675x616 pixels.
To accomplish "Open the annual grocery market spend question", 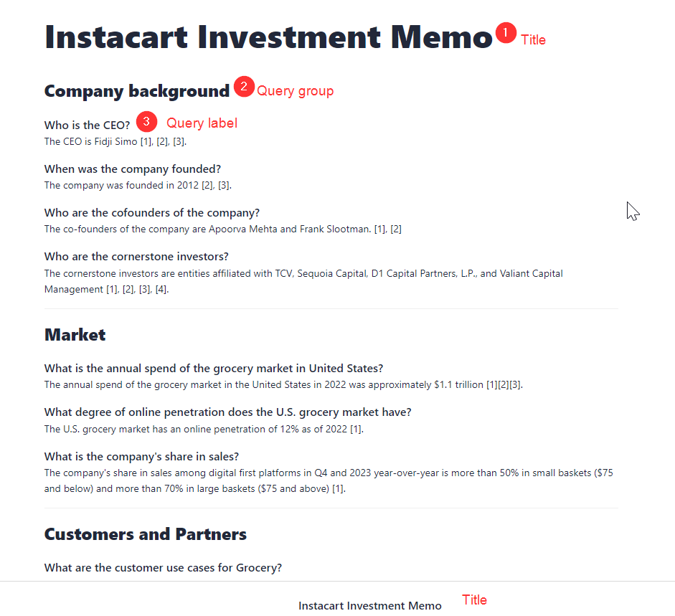I will coord(214,369).
